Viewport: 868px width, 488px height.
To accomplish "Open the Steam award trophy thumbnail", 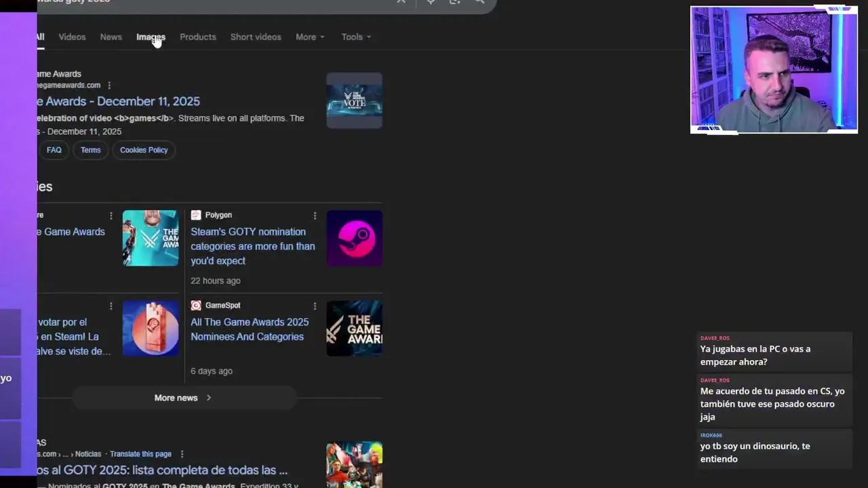I will coord(151,328).
